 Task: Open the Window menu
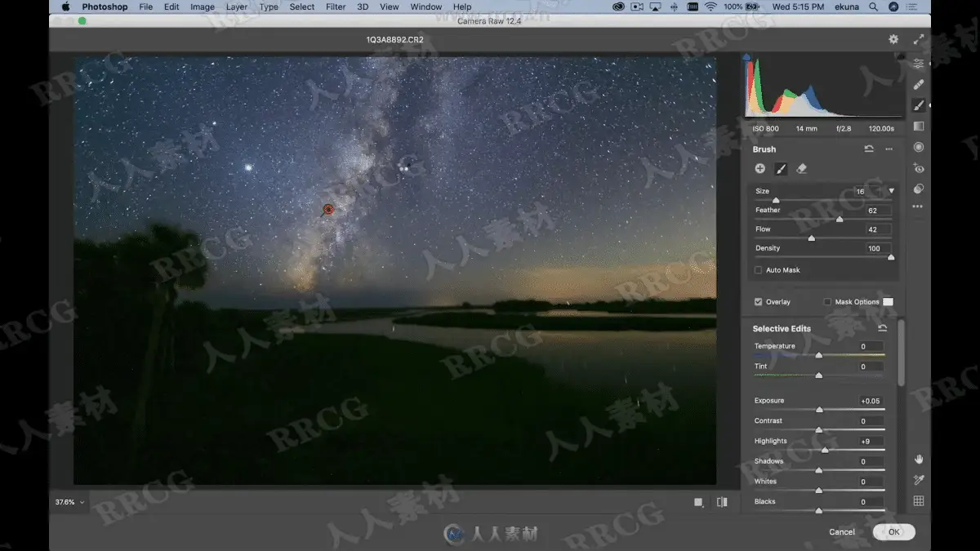(x=426, y=7)
